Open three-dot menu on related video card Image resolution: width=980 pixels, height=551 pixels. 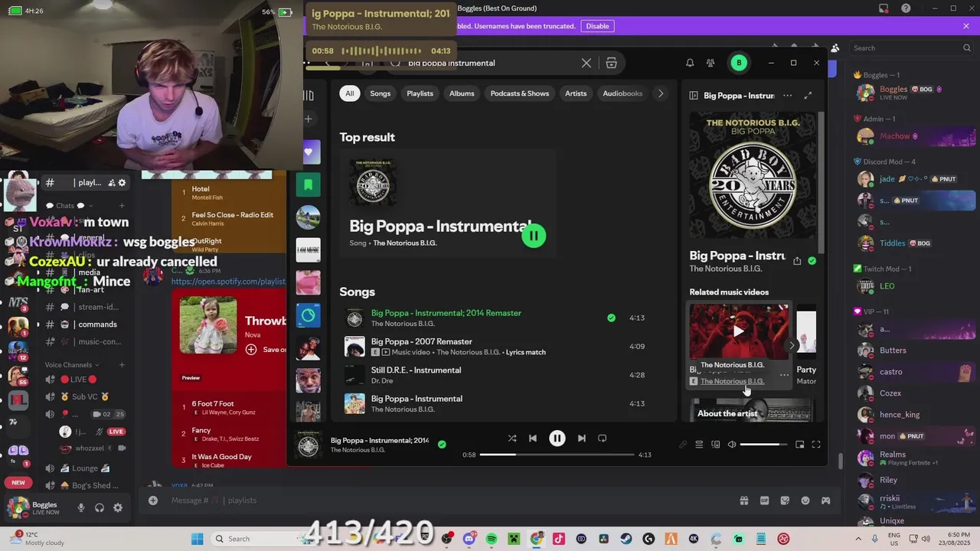[x=784, y=375]
